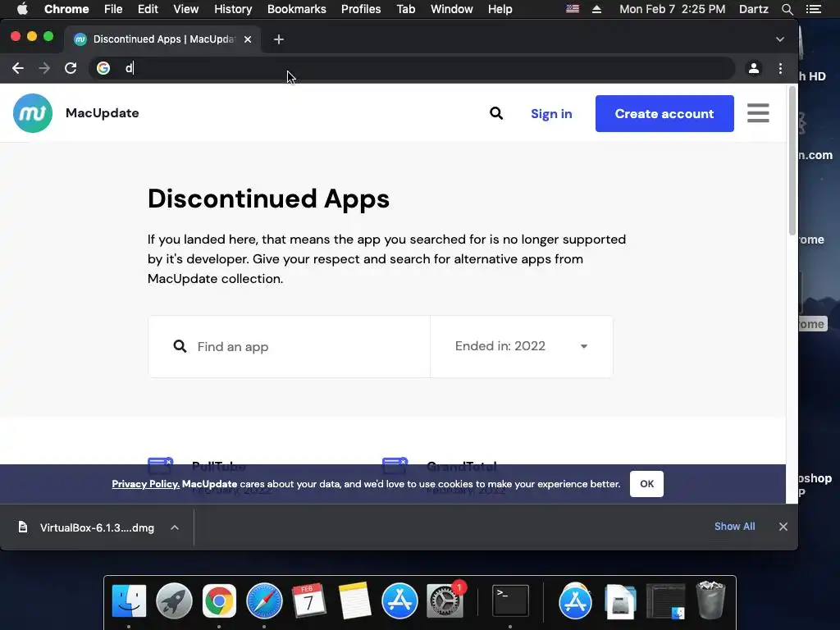Open the Privacy Policy link

pos(145,484)
